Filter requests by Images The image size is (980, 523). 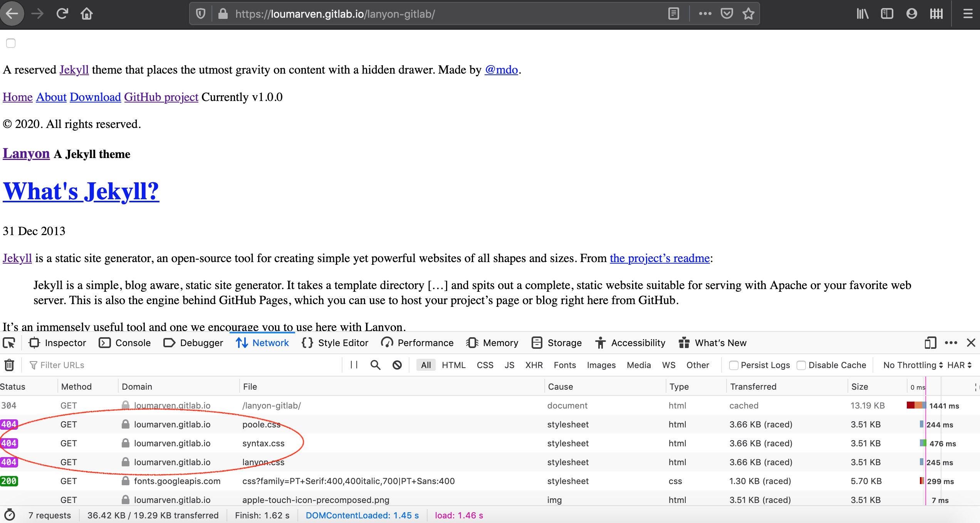pyautogui.click(x=601, y=365)
